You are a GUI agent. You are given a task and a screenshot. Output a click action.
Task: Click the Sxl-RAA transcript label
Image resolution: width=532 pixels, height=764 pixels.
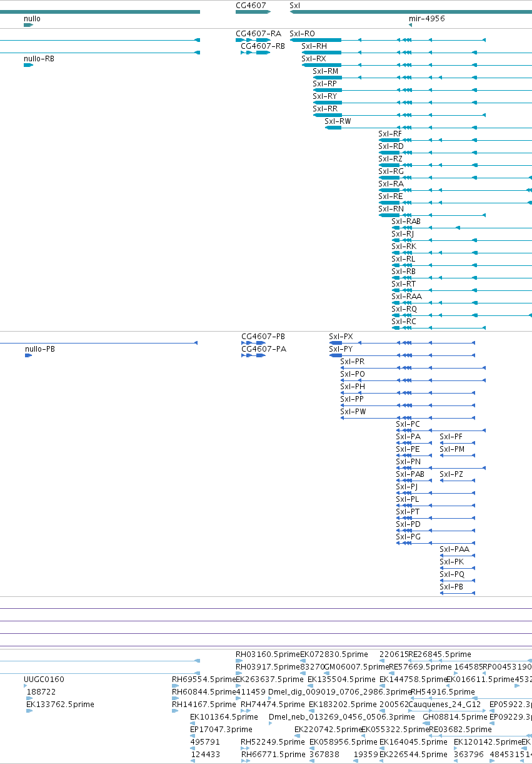coord(406,296)
